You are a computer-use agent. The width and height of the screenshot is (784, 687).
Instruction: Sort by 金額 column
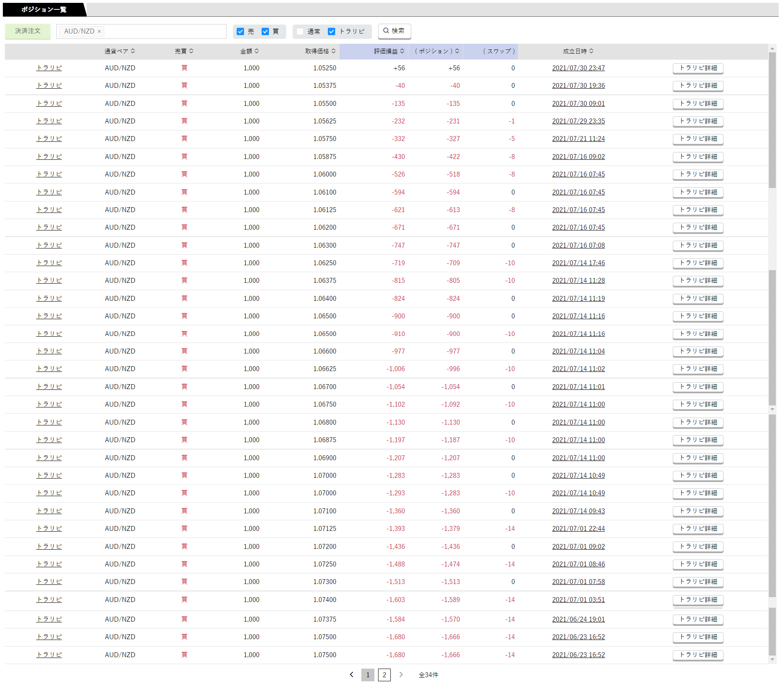(249, 51)
